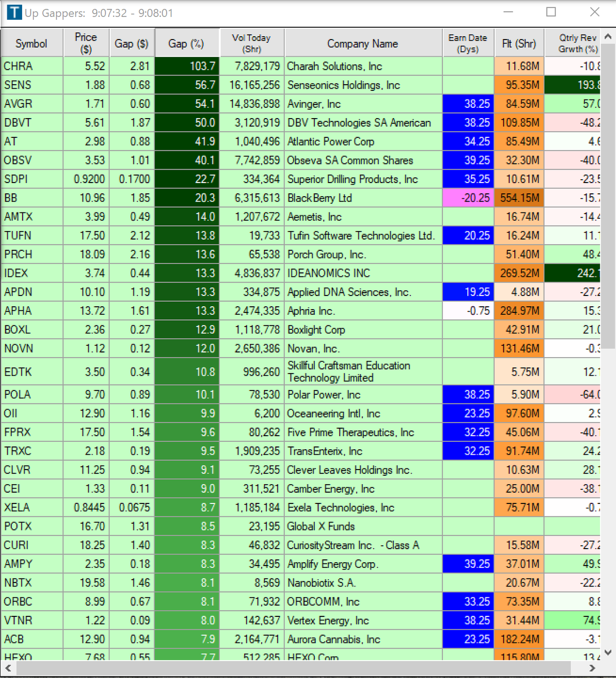The image size is (616, 678).
Task: Click the Aurora Cannabis, Inc name
Action: 333,639
